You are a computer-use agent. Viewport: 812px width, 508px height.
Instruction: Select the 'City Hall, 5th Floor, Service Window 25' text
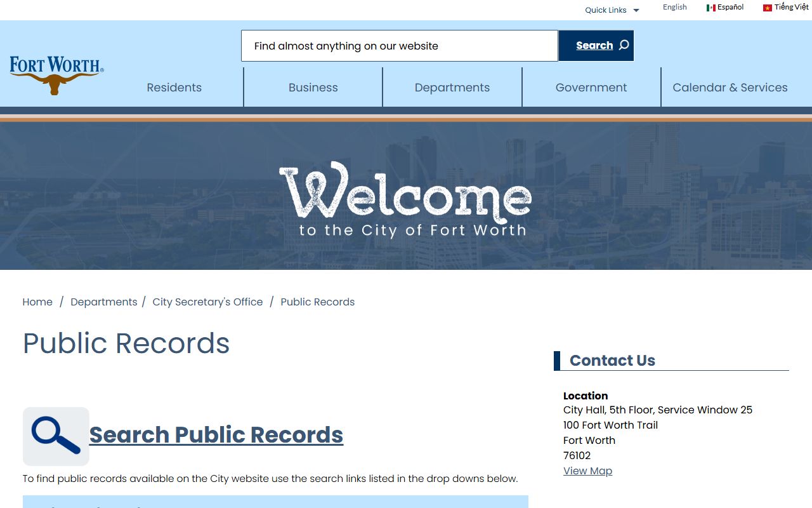(x=658, y=410)
